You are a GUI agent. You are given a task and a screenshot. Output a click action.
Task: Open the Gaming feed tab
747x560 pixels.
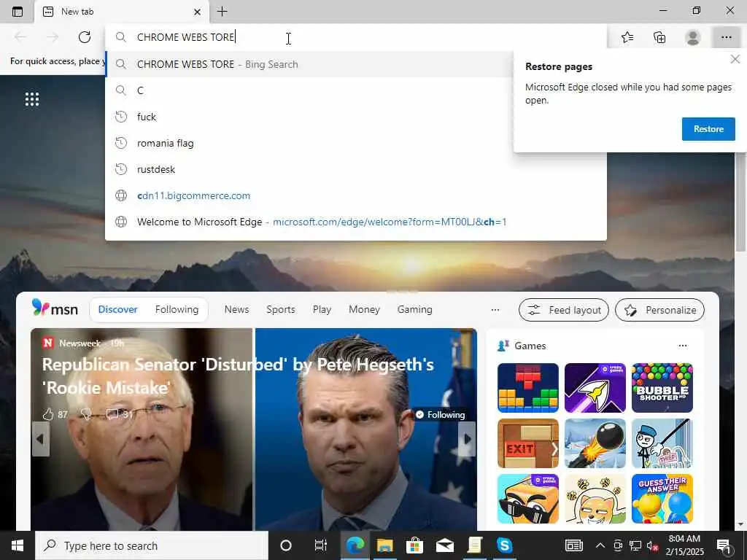click(415, 309)
